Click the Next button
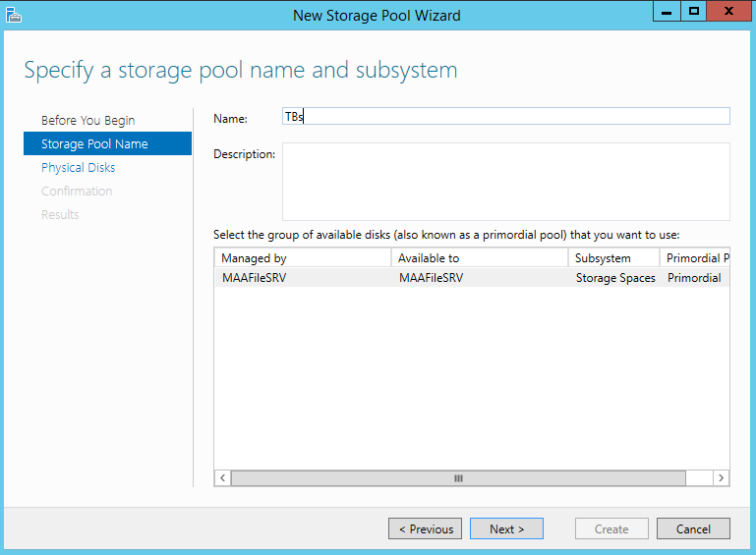This screenshot has height=555, width=756. [x=506, y=528]
